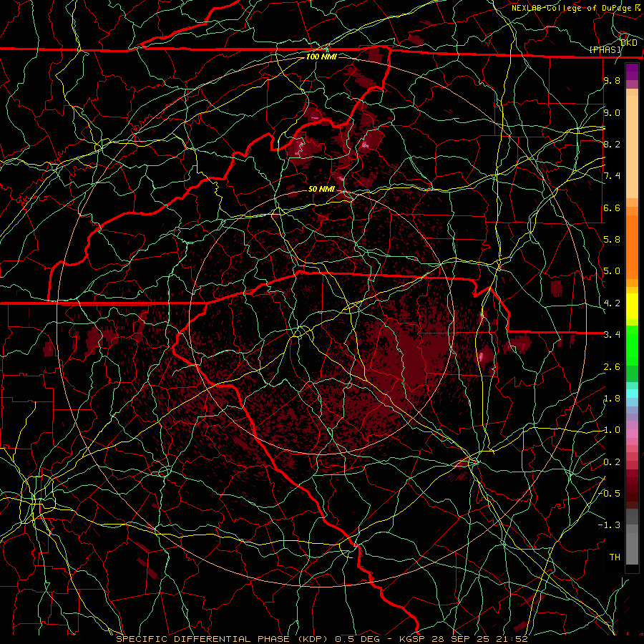Click the 5.8 value on the color scale
644x644 pixels.
(612, 240)
